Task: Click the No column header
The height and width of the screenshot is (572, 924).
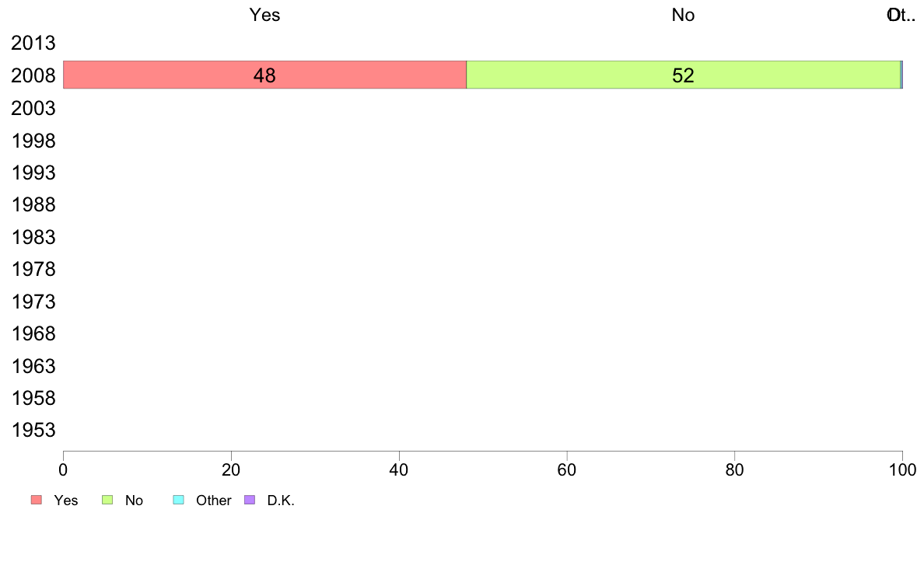Action: [683, 15]
